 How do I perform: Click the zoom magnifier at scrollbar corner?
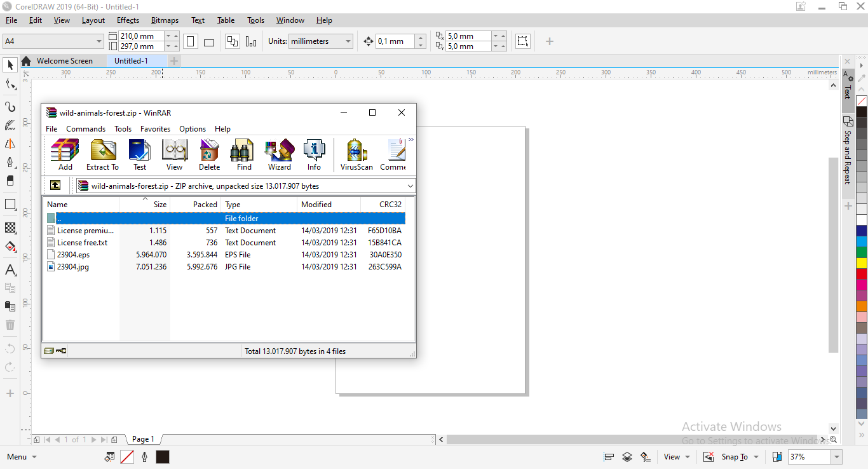tap(833, 439)
